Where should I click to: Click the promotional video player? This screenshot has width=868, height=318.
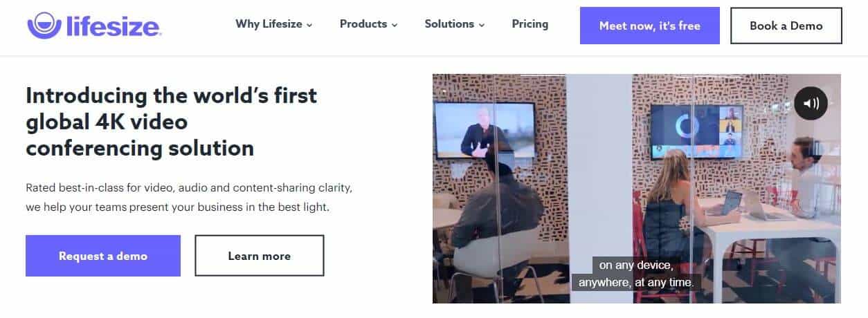click(637, 189)
